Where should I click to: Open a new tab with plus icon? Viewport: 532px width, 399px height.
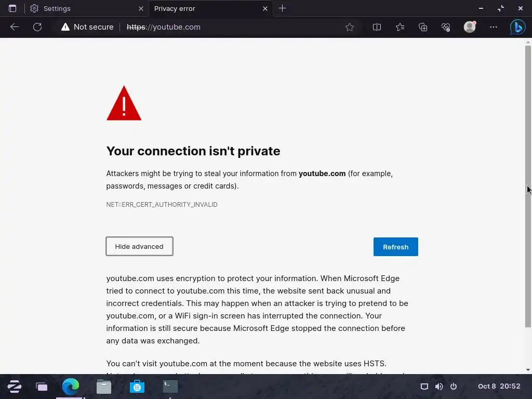(282, 8)
